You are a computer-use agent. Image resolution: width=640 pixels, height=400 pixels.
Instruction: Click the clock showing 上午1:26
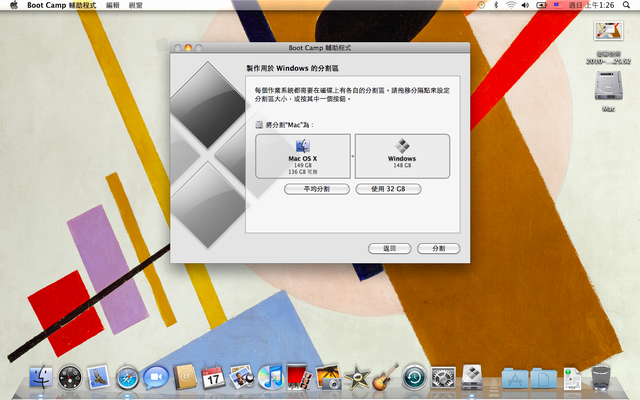pyautogui.click(x=591, y=5)
